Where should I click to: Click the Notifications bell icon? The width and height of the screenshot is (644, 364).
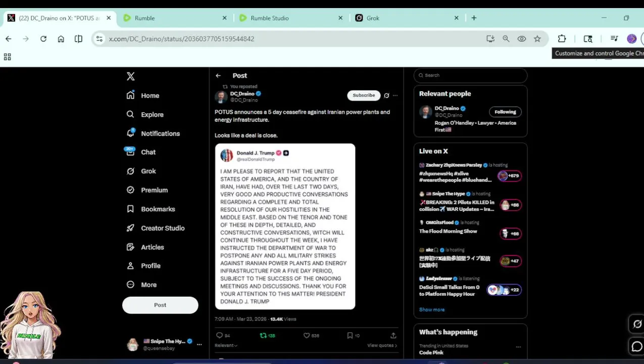(130, 133)
